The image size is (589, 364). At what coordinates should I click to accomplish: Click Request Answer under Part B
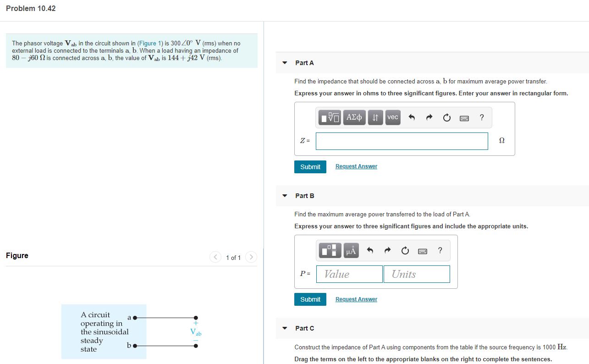(x=356, y=299)
